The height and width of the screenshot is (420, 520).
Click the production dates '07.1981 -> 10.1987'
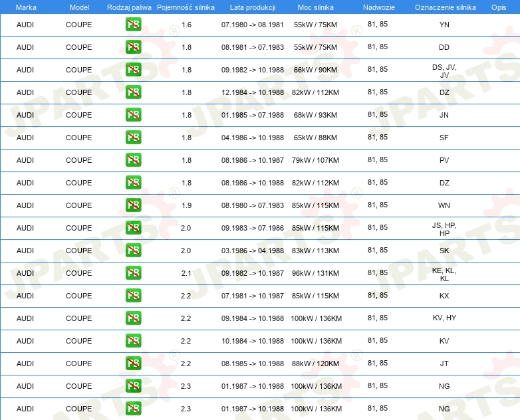point(253,296)
